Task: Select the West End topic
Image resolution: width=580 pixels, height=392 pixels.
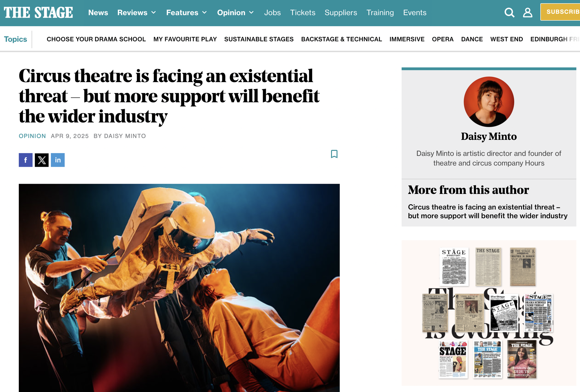Action: click(x=506, y=39)
